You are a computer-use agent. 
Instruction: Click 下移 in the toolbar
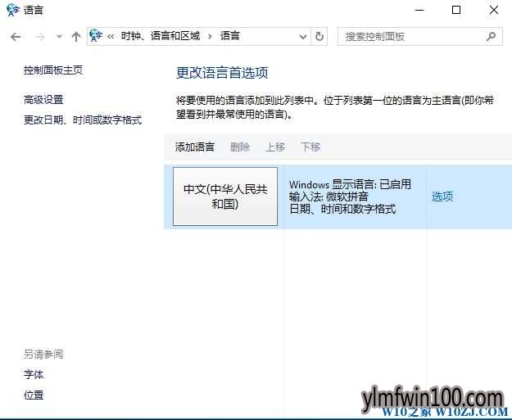click(x=310, y=147)
